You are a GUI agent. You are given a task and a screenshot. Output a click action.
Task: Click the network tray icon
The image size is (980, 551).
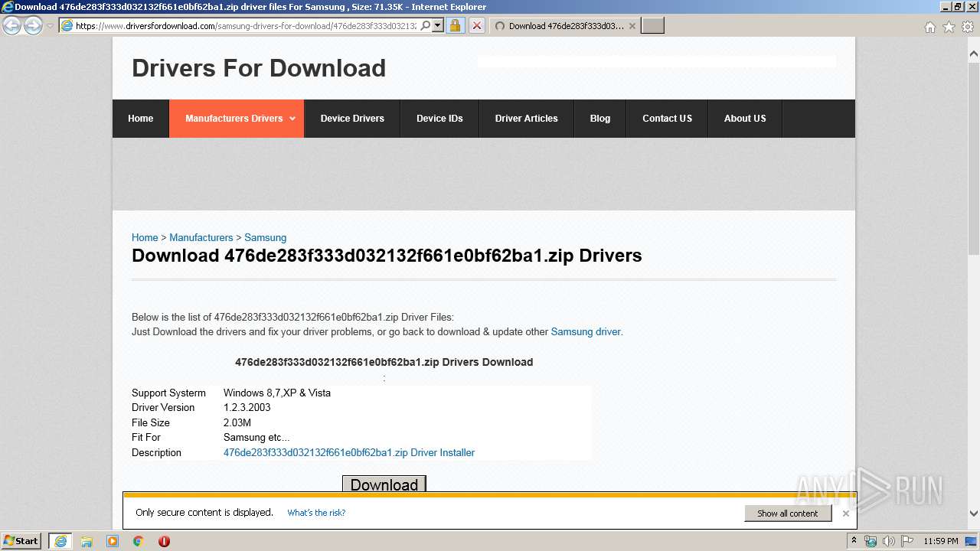(871, 541)
